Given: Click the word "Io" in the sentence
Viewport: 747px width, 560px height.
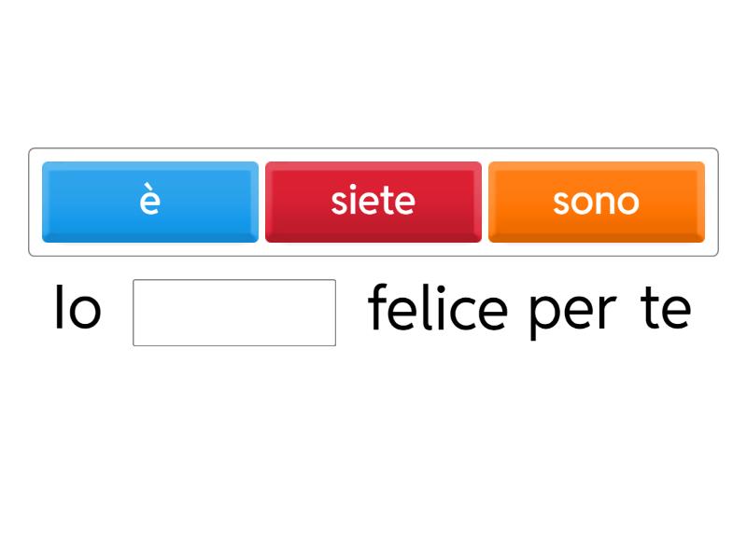Looking at the screenshot, I should point(78,309).
